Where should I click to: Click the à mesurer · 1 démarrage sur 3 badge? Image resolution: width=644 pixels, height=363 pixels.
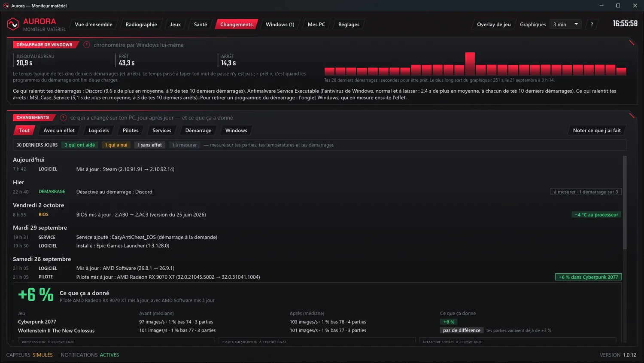click(586, 192)
